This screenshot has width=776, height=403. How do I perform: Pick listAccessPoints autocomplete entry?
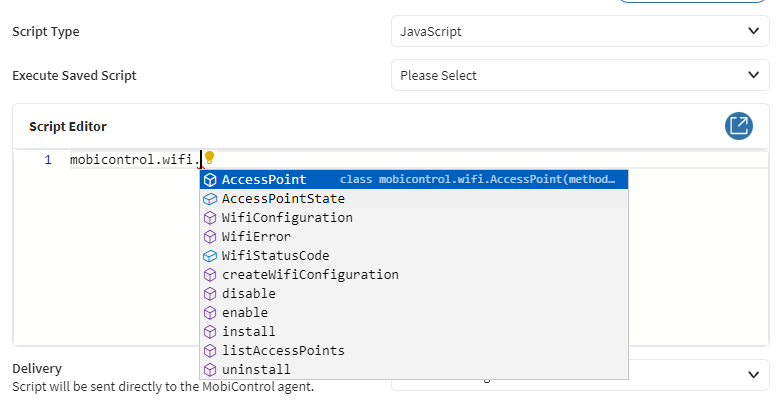point(283,351)
